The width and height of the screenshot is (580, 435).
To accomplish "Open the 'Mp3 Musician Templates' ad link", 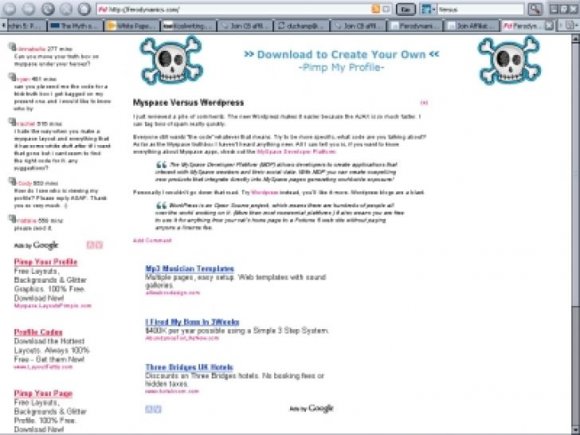I will (x=190, y=269).
